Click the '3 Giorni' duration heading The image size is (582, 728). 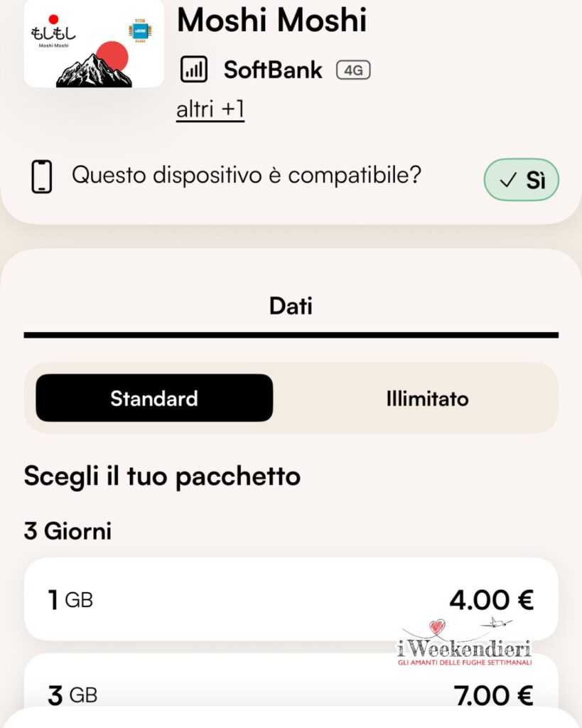click(x=68, y=531)
